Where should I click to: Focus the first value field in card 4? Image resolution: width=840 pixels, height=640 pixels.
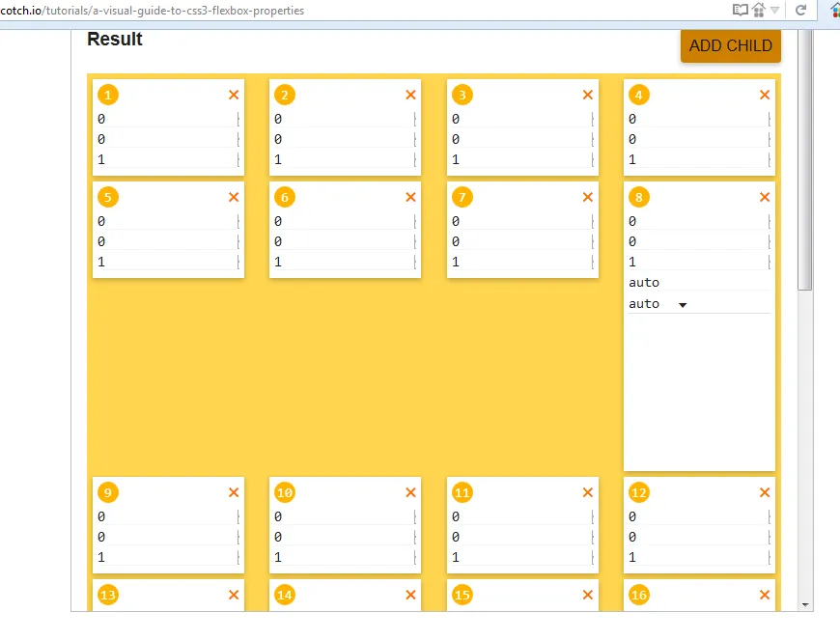point(699,119)
